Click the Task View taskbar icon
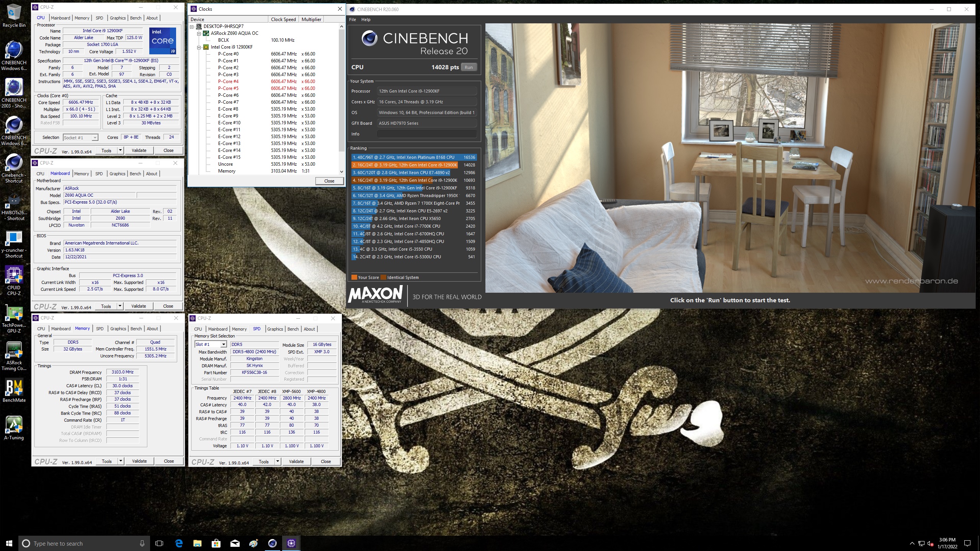The width and height of the screenshot is (980, 551). click(x=159, y=543)
